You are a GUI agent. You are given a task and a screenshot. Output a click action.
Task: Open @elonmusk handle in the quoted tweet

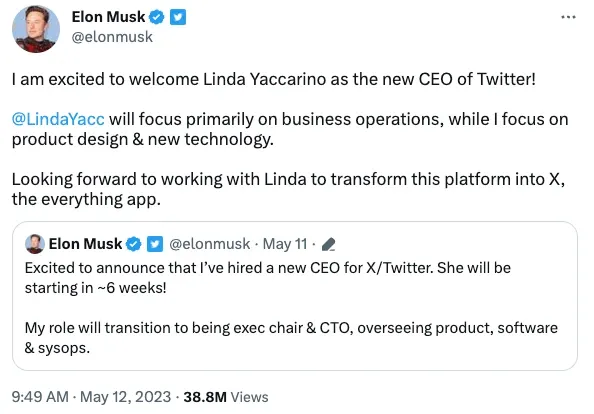[x=209, y=244]
